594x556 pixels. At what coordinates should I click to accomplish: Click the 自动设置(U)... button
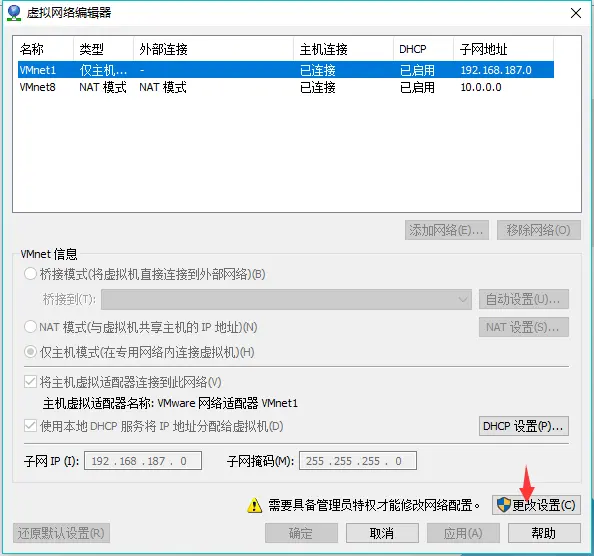point(524,300)
